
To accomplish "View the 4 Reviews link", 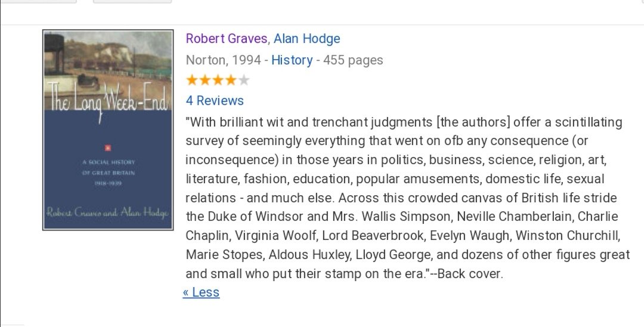I will 215,100.
